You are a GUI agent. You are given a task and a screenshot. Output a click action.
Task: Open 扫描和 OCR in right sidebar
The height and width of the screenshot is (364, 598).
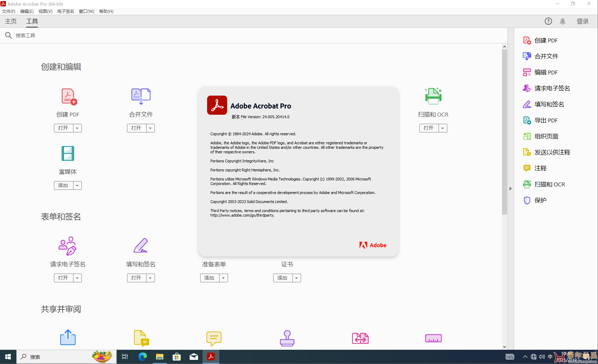(x=544, y=184)
